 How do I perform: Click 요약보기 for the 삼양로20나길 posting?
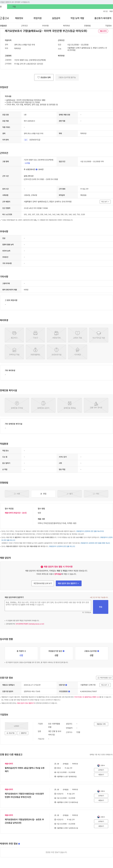(101, 821)
